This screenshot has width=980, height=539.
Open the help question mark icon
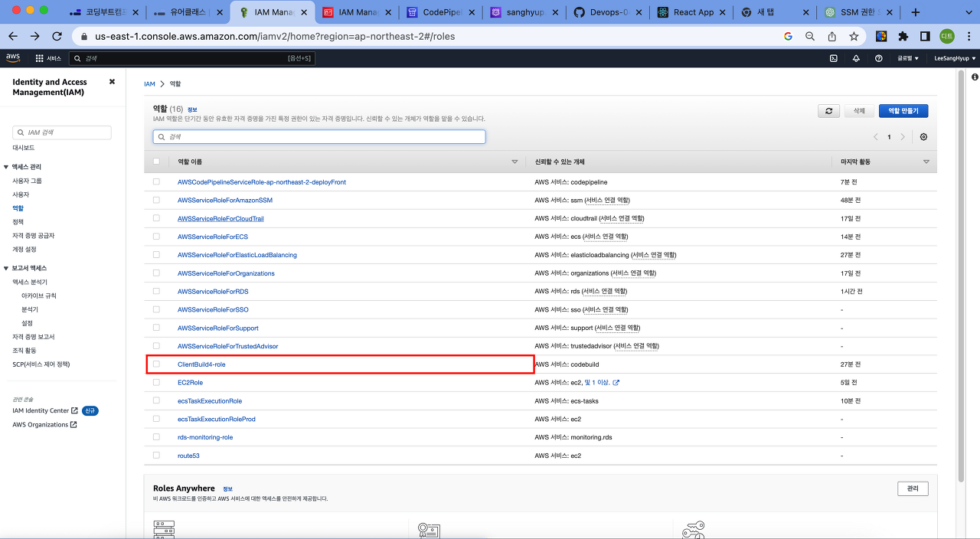coord(878,58)
